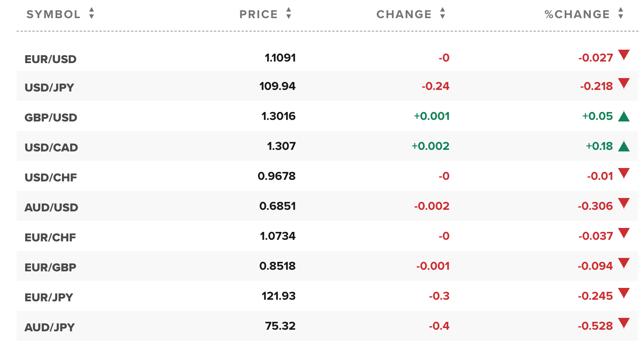The height and width of the screenshot is (351, 644).
Task: Click the EUR/JPY price 121.93
Action: 279,296
